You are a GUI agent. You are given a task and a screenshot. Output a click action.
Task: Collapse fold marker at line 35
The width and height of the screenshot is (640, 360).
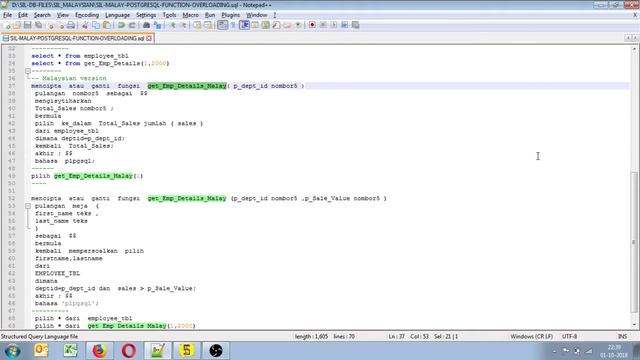point(28,71)
